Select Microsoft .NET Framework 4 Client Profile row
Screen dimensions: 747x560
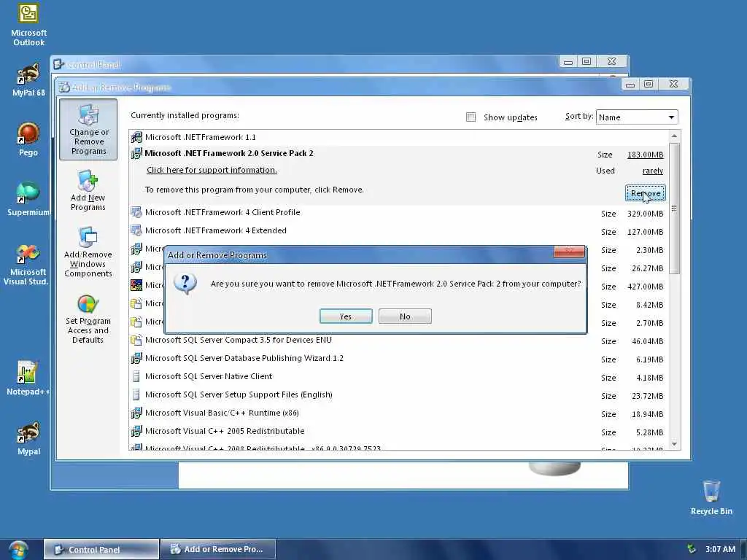point(398,213)
